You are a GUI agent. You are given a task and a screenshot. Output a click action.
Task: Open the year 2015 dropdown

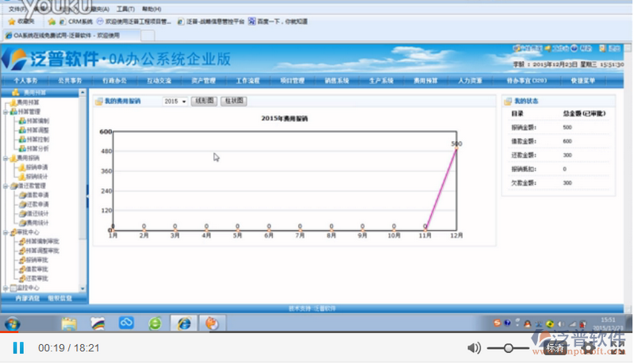coord(175,102)
